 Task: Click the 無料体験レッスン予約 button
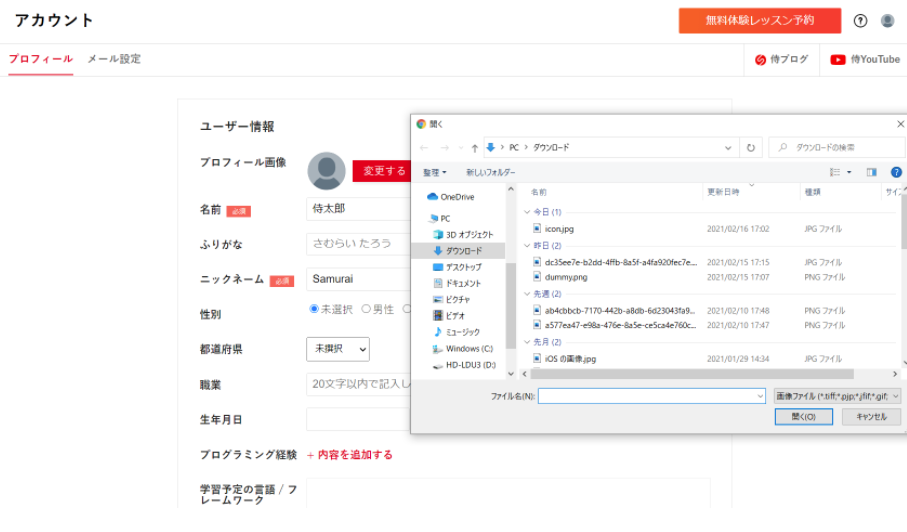pos(759,21)
